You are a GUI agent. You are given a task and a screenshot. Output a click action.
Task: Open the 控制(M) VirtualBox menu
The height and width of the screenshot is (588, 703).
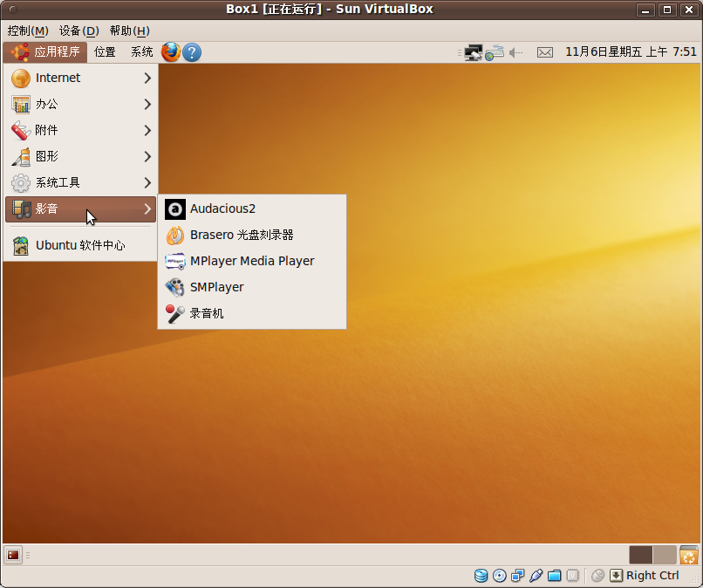[28, 31]
